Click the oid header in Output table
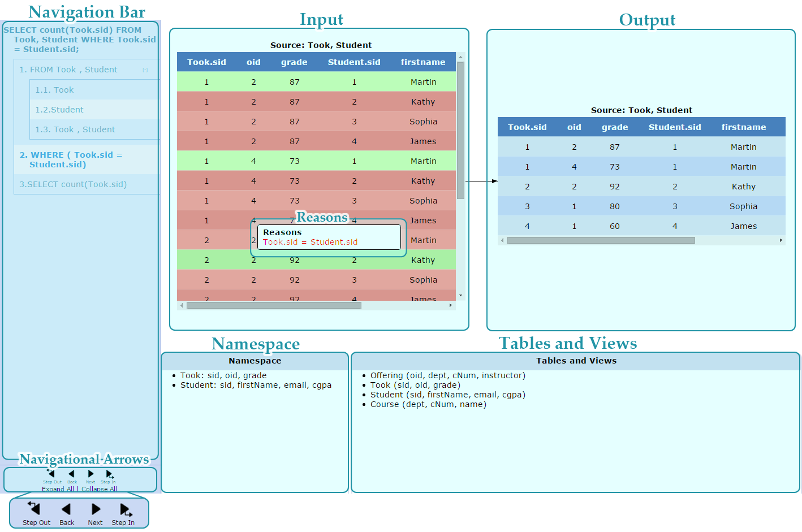The width and height of the screenshot is (802, 532). coord(574,127)
